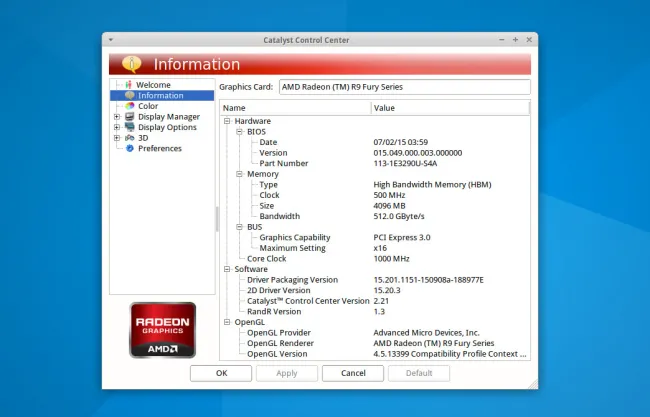This screenshot has height=417, width=650.
Task: Click the Cancel button
Action: click(x=352, y=373)
